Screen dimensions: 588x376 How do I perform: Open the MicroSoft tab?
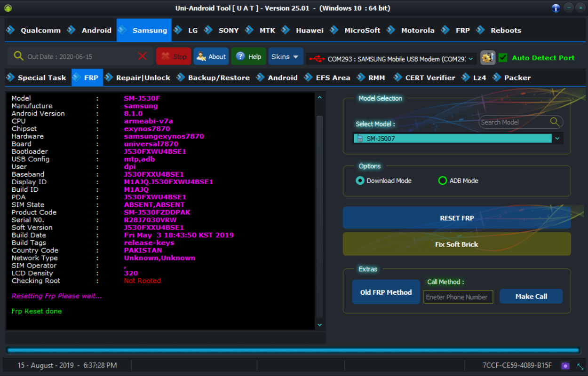355,30
